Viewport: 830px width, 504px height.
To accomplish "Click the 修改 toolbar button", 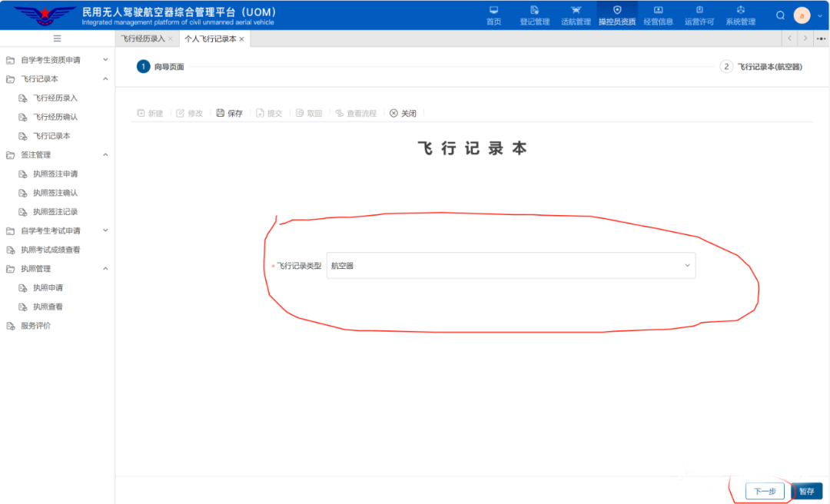I will pyautogui.click(x=190, y=113).
